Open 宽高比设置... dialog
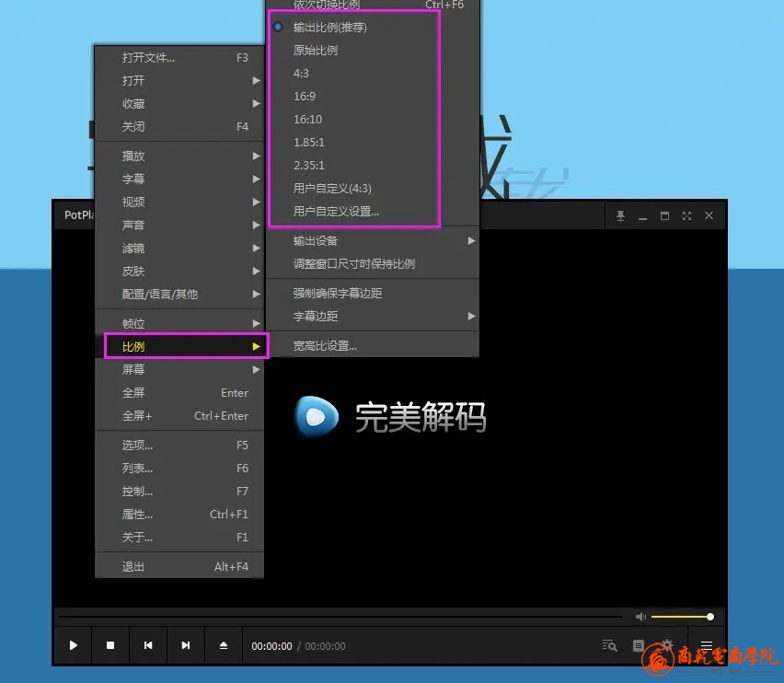 pos(325,346)
